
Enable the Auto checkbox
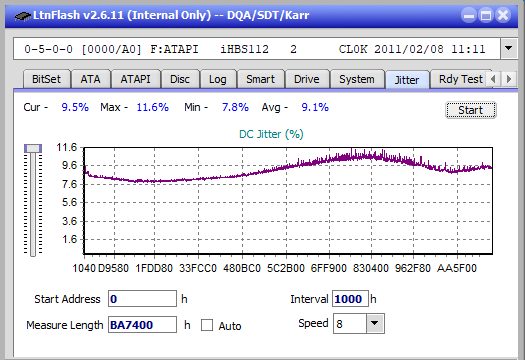point(207,325)
